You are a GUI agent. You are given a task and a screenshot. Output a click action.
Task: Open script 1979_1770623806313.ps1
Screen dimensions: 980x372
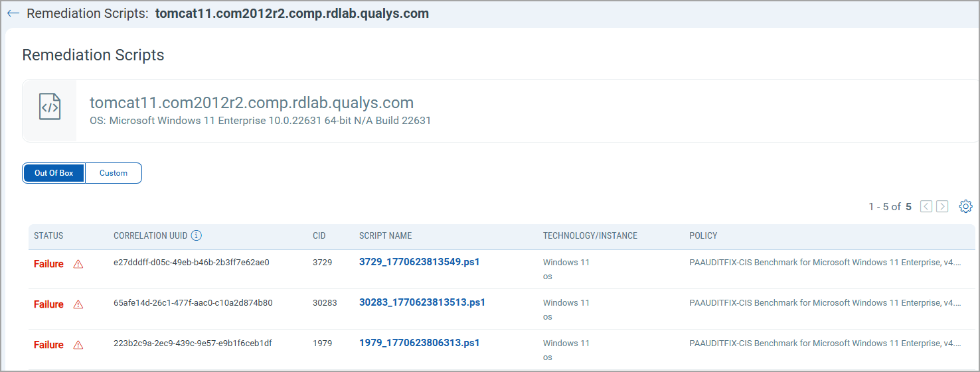420,343
